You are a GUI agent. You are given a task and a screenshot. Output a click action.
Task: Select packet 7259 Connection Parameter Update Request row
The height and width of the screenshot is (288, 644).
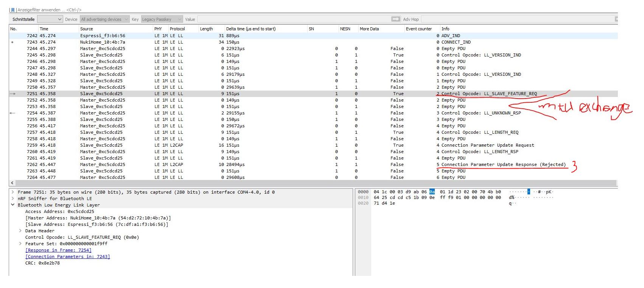313,145
